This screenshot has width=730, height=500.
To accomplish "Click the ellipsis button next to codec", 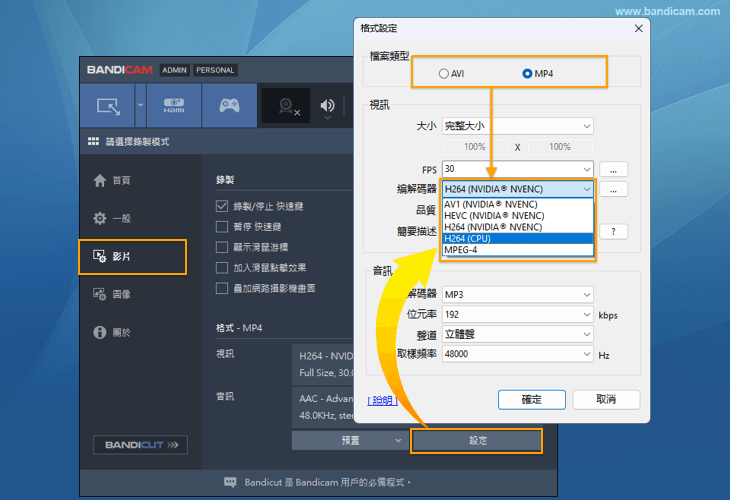I will [x=613, y=189].
